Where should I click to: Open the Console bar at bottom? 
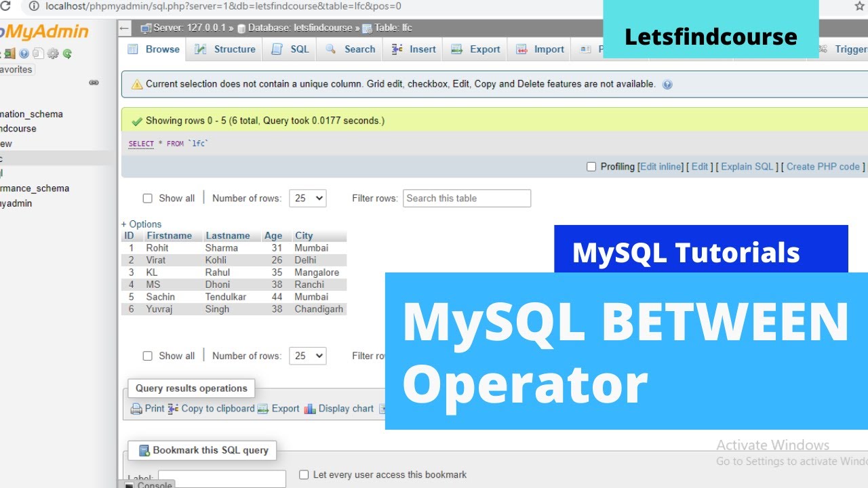point(148,485)
